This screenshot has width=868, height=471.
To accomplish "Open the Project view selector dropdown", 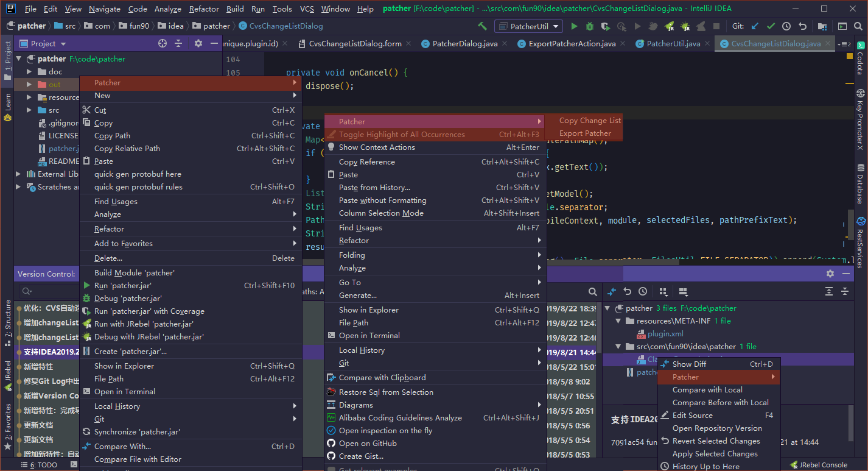I will [43, 43].
